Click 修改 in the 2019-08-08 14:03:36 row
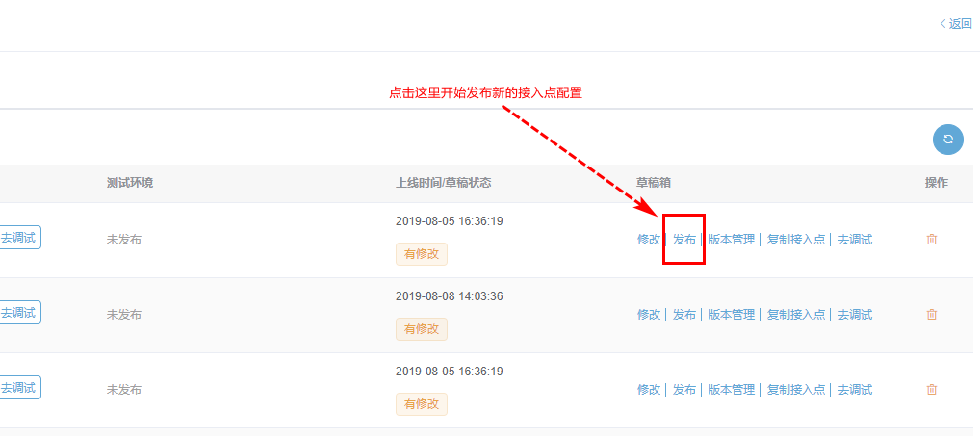 pos(649,314)
